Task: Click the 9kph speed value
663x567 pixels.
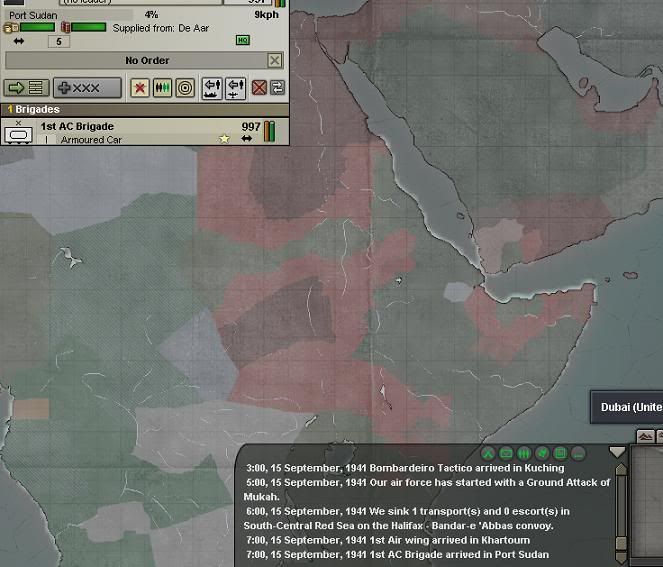Action: (266, 15)
